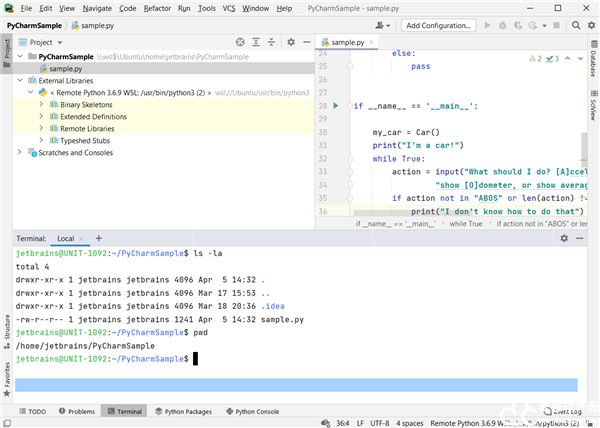Screen dimensions: 600x428
Task: Expand Binary Skeletons node
Action: coord(41,104)
